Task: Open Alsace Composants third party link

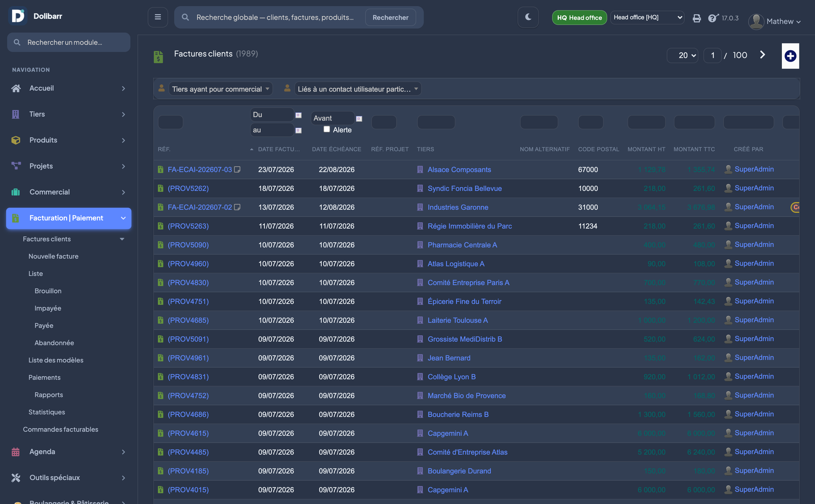Action: [459, 170]
